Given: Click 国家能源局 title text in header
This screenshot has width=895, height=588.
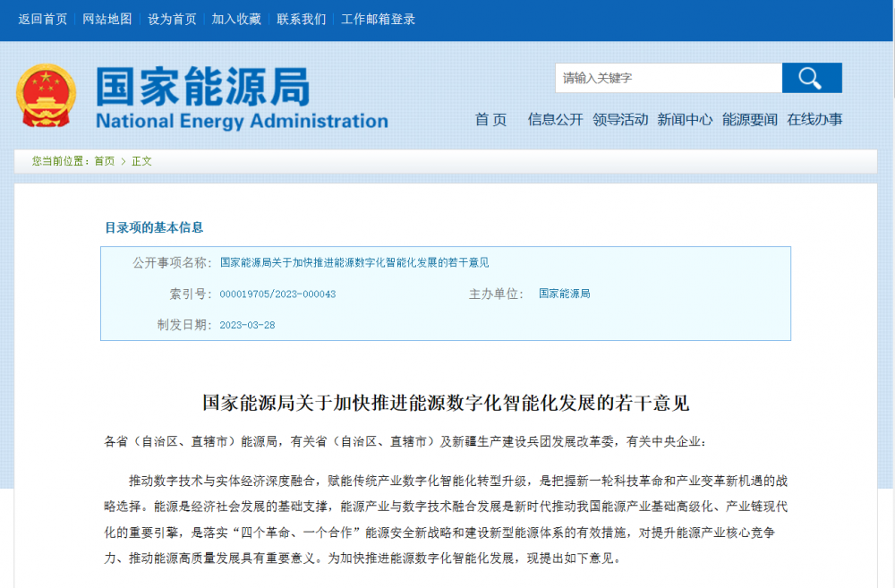Looking at the screenshot, I should 202,88.
